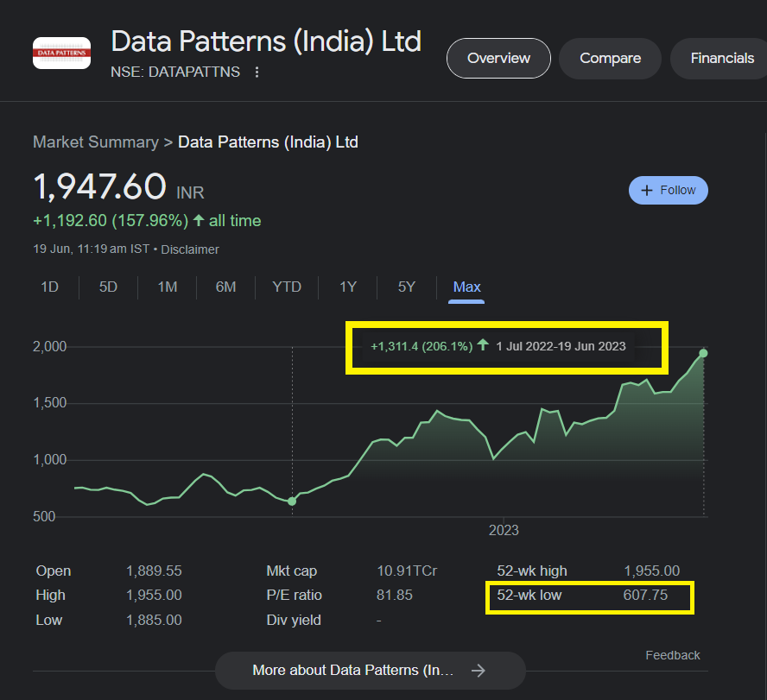This screenshot has height=700, width=767.
Task: Click the Open value 1,889.55
Action: point(154,571)
